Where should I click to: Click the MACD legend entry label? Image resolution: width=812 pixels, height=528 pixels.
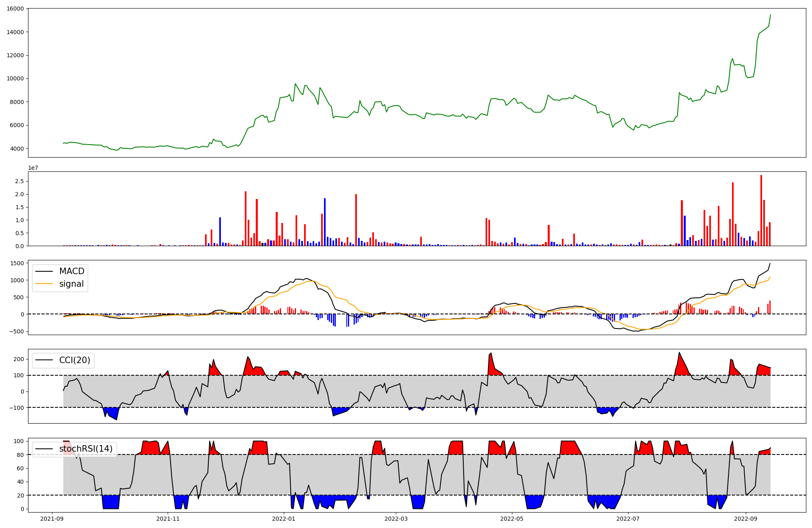point(71,271)
